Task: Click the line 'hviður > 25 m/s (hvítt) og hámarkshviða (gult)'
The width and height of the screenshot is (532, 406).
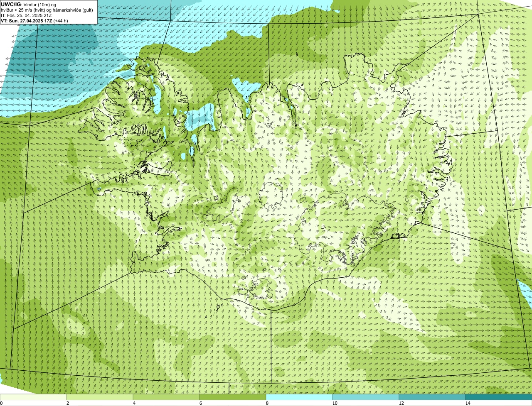Action: [47, 10]
